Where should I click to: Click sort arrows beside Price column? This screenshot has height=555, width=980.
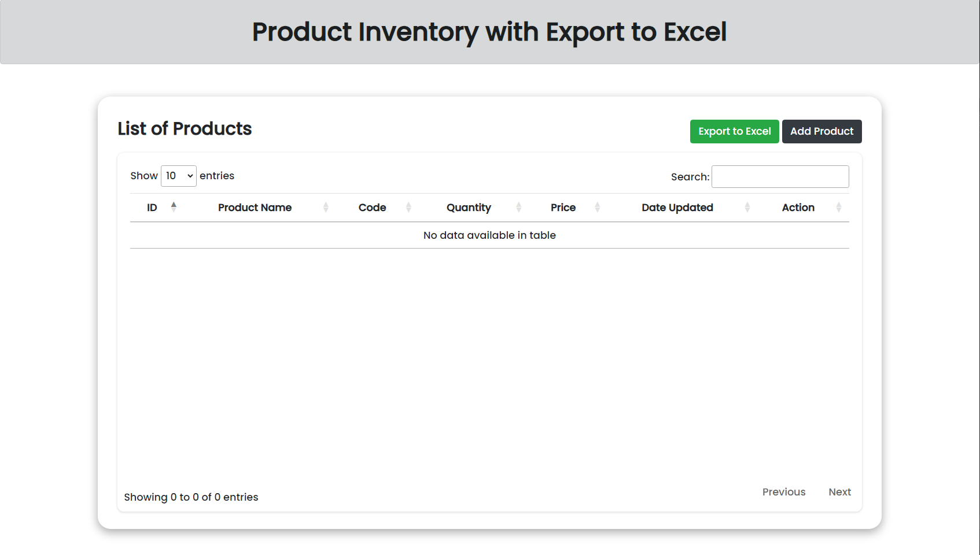click(598, 207)
